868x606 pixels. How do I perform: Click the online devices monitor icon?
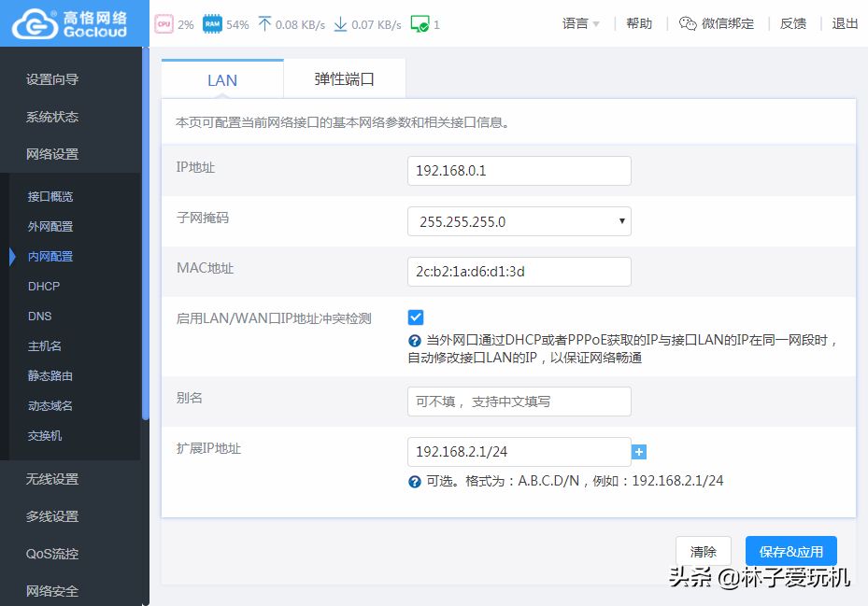[x=420, y=24]
